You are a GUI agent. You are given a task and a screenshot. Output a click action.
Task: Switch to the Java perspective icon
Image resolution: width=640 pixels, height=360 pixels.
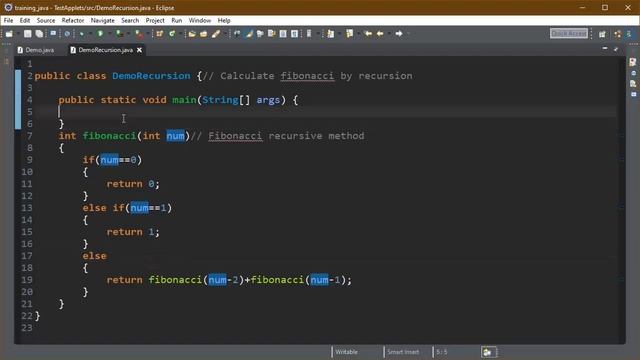(x=629, y=34)
